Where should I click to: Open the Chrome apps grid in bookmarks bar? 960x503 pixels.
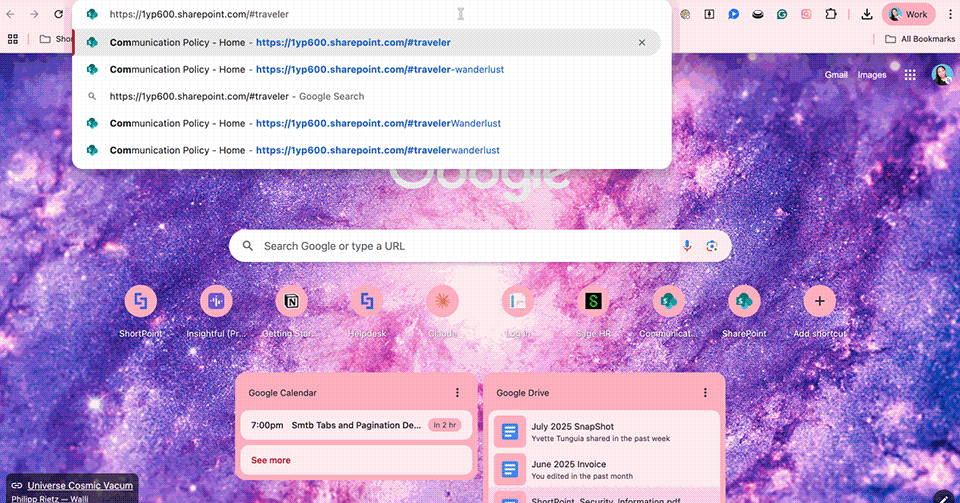(13, 39)
